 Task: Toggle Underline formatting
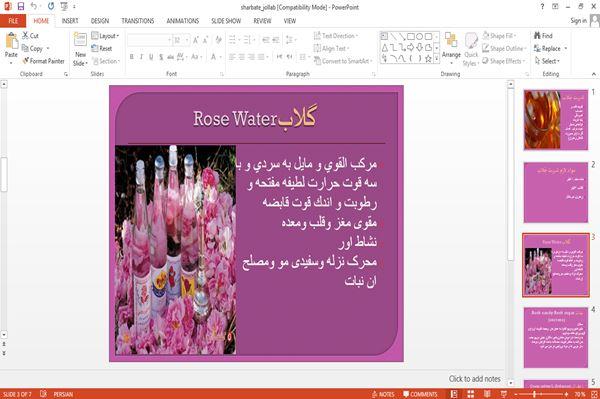pos(151,57)
